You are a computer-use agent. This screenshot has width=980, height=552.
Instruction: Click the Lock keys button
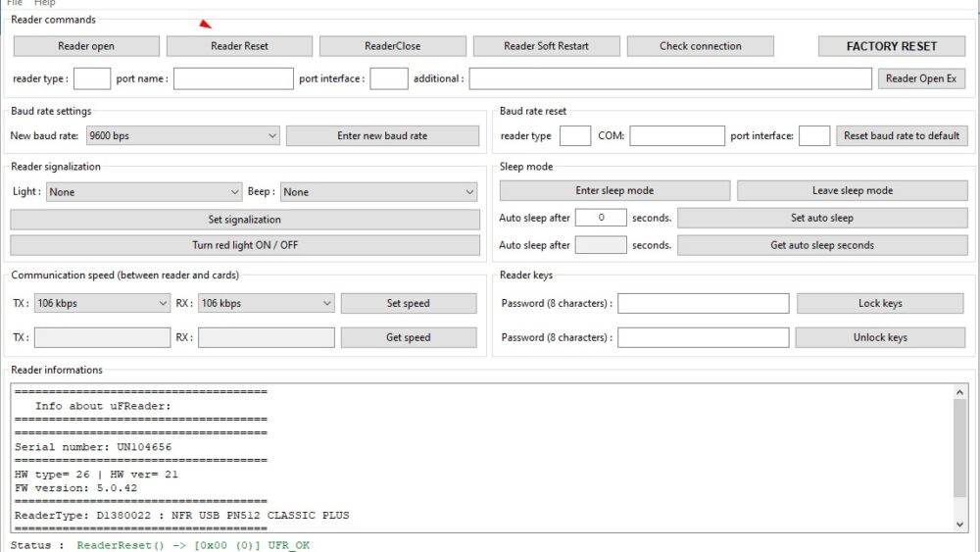pyautogui.click(x=880, y=303)
